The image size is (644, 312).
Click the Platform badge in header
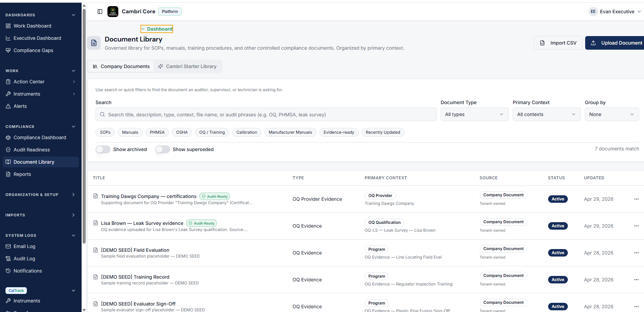170,12
